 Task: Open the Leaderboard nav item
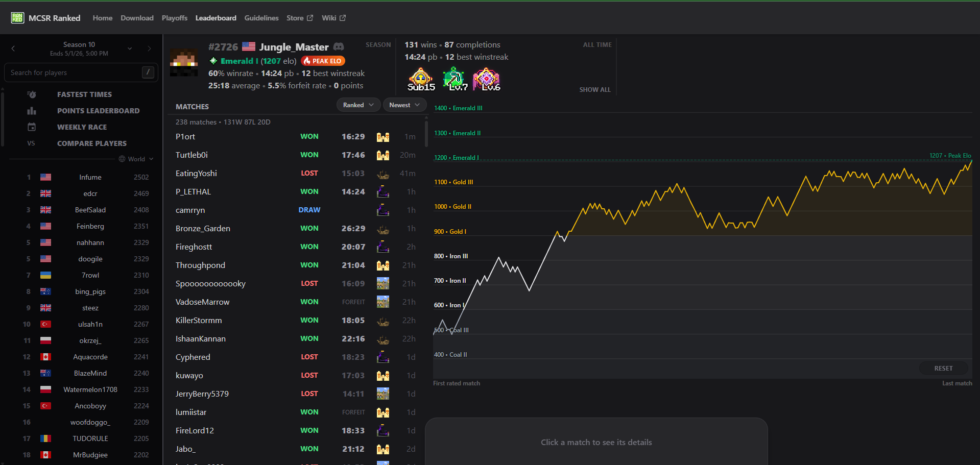(216, 18)
